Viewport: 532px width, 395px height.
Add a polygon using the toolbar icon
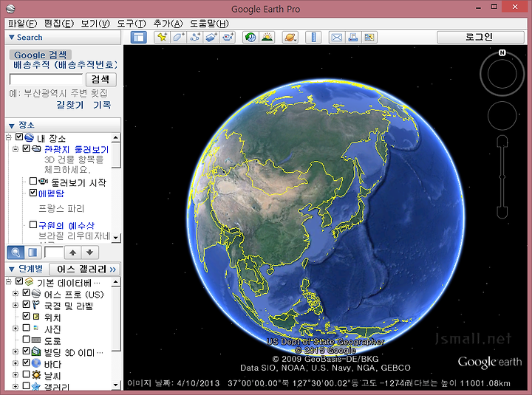tap(179, 38)
